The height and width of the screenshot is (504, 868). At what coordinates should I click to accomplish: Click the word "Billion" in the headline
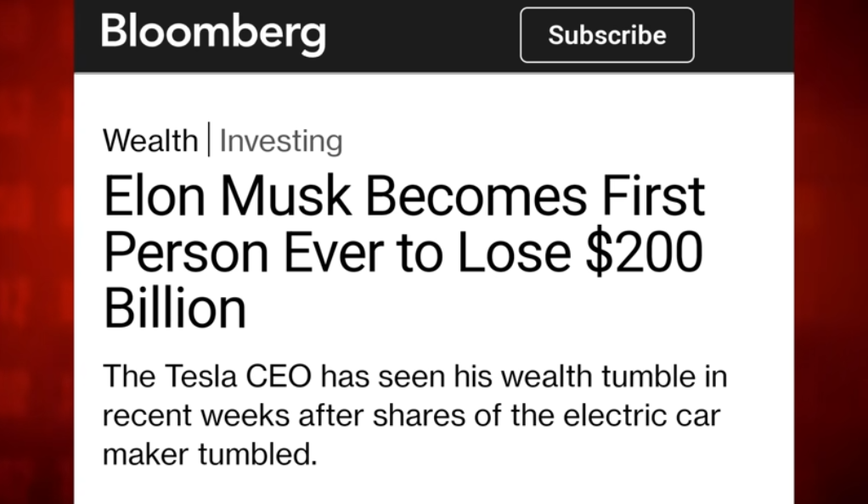point(175,308)
